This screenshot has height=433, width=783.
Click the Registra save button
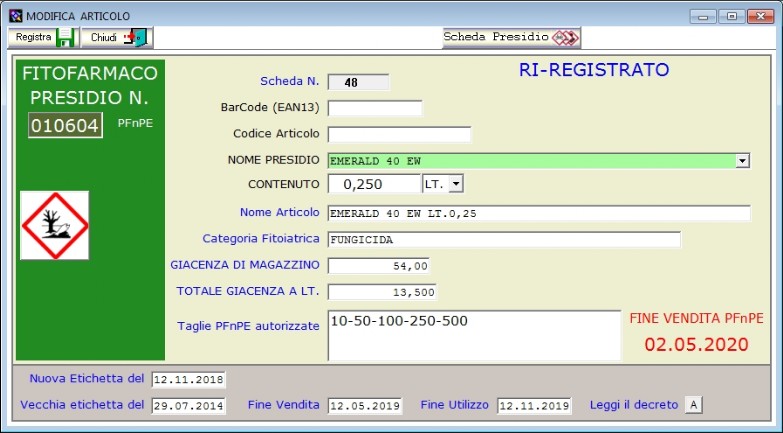(x=42, y=37)
